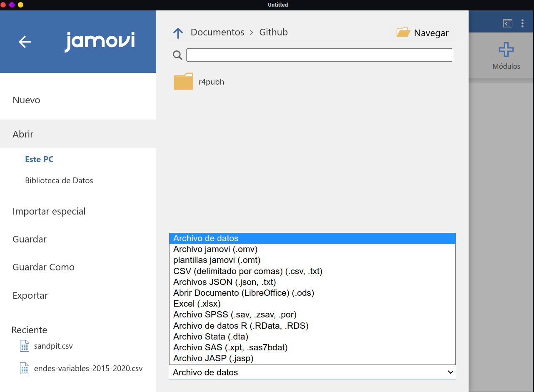Select CSV (delimitado por comas) option

click(x=312, y=271)
